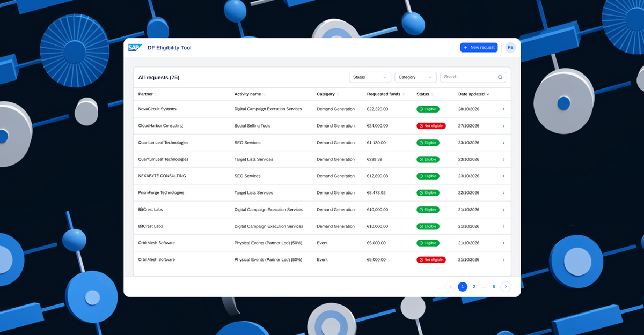Screen dimensions: 644x335
Task: Open the eligible OrbitMesh Software row arrow
Action: tap(503, 243)
